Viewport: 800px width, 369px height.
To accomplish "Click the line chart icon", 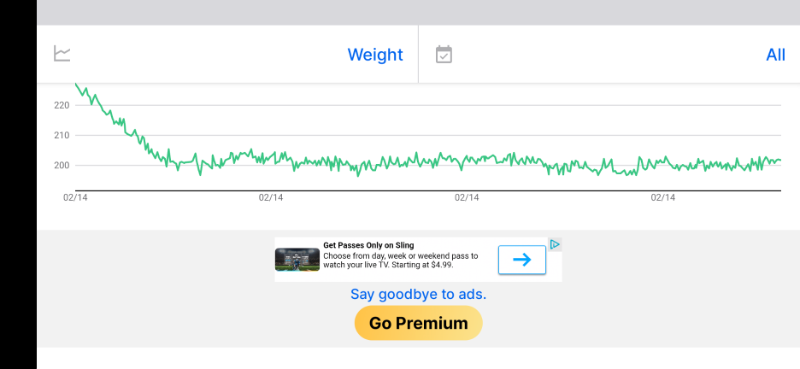I will coord(62,54).
